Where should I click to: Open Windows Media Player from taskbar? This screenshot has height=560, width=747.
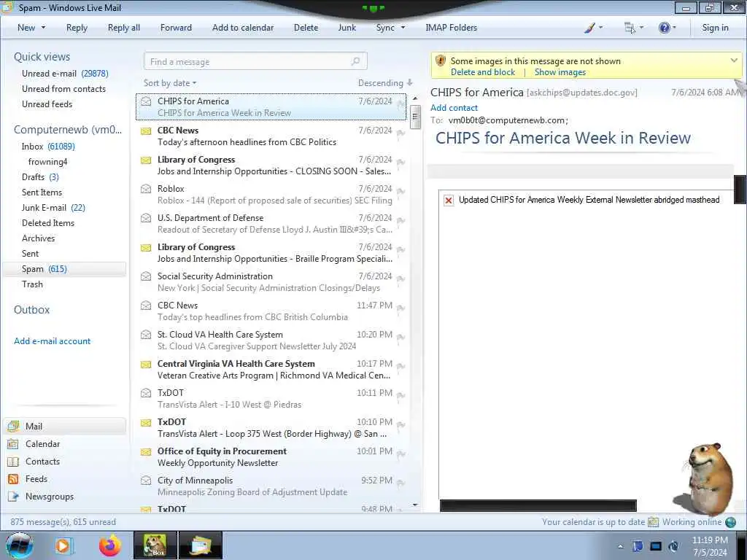click(x=63, y=545)
